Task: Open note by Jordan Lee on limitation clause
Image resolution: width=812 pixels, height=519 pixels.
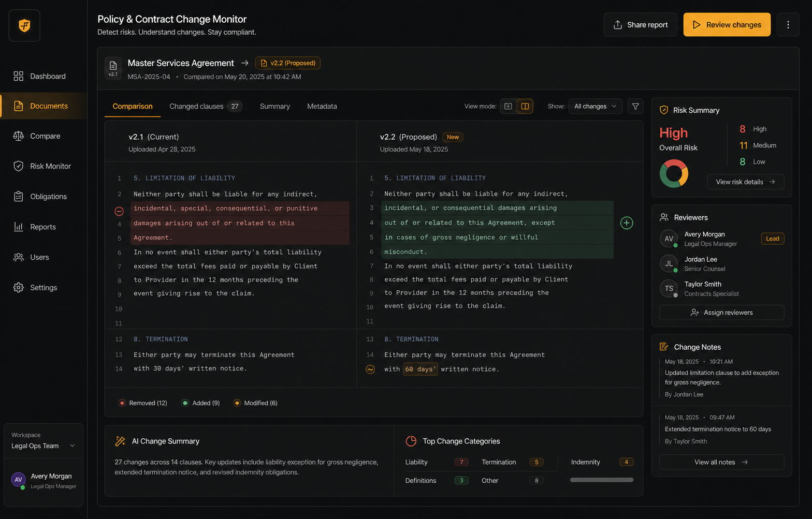Action: [x=721, y=378]
